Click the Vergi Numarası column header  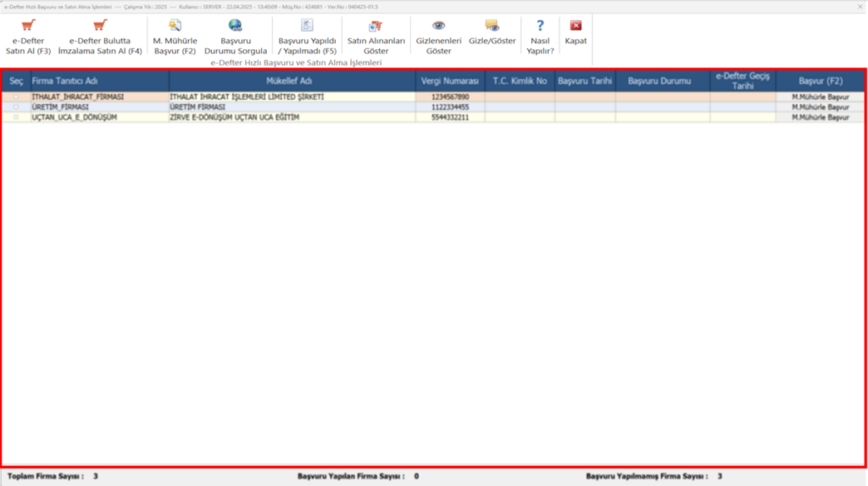450,81
